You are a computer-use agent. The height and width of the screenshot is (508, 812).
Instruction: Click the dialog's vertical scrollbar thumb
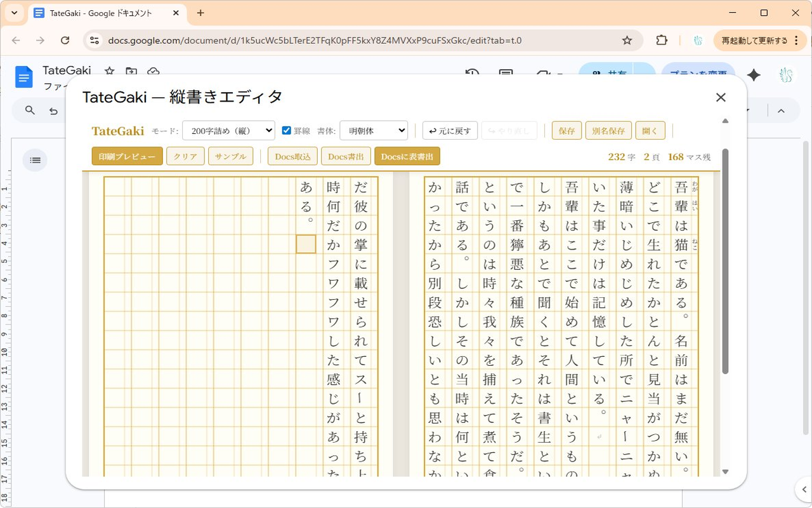(x=726, y=260)
